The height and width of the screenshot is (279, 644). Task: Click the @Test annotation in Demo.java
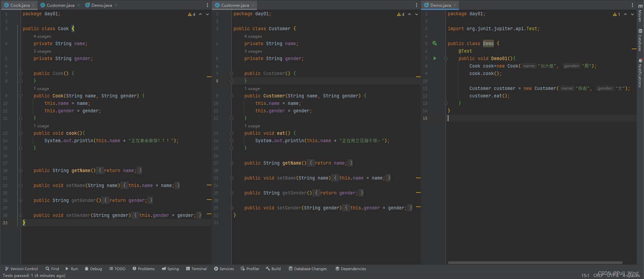(465, 51)
